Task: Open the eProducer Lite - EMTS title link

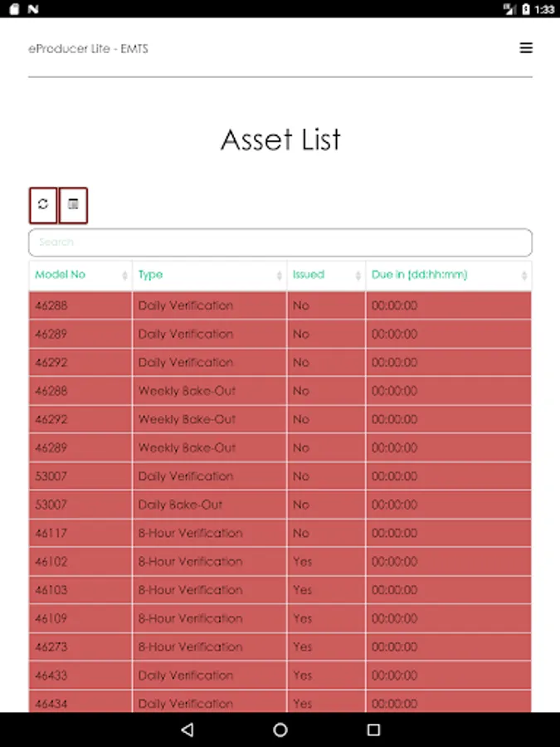Action: click(x=88, y=49)
